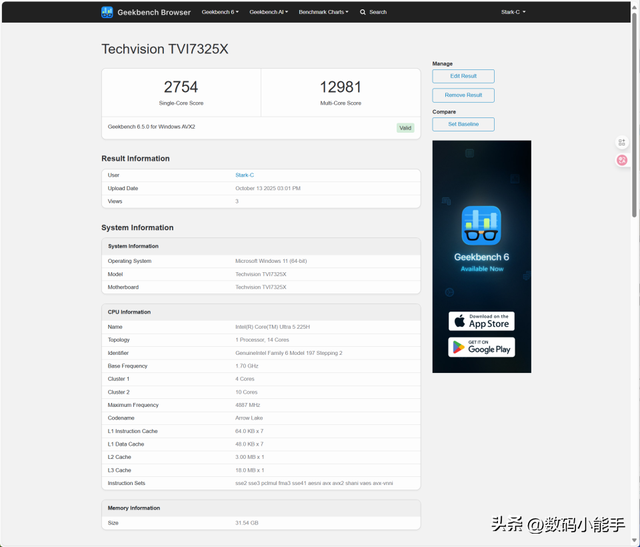Click the Arrow Lake codename value
Screen dimensions: 640x547
click(249, 418)
